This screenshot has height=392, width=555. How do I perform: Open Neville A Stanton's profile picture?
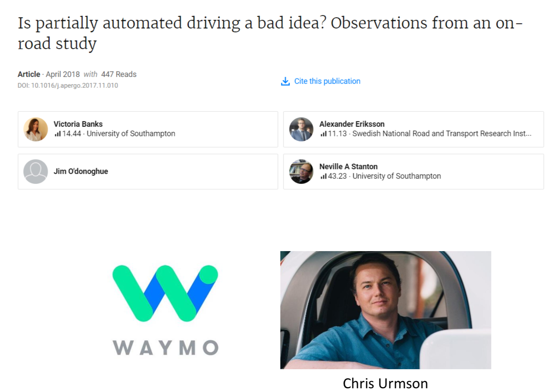pyautogui.click(x=301, y=172)
